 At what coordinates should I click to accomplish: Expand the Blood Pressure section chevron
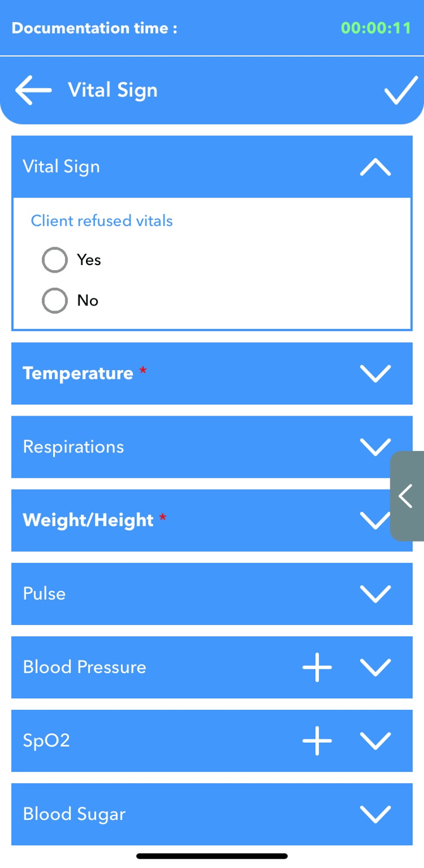coord(375,667)
